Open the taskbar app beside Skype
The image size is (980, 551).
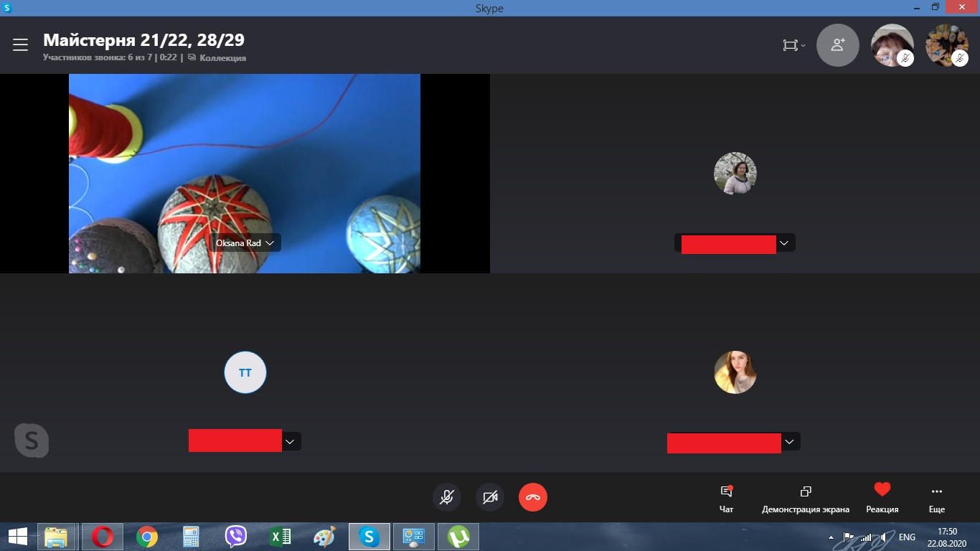pyautogui.click(x=414, y=537)
